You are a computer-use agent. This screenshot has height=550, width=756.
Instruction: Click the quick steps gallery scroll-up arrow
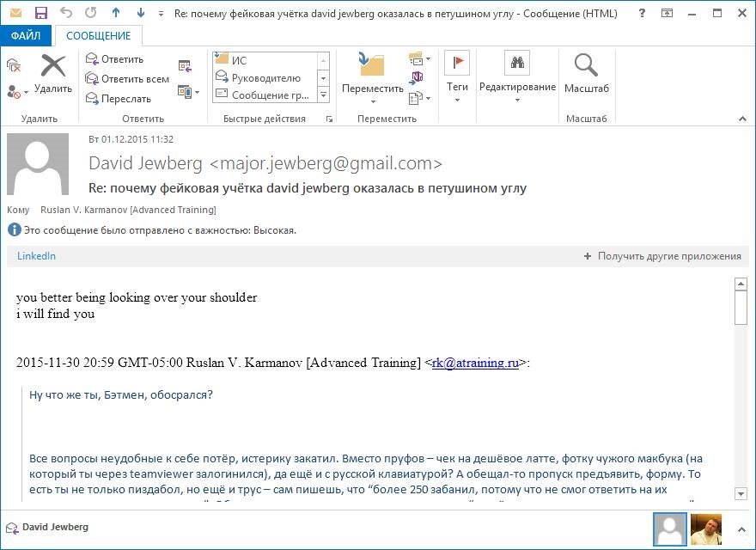click(324, 60)
